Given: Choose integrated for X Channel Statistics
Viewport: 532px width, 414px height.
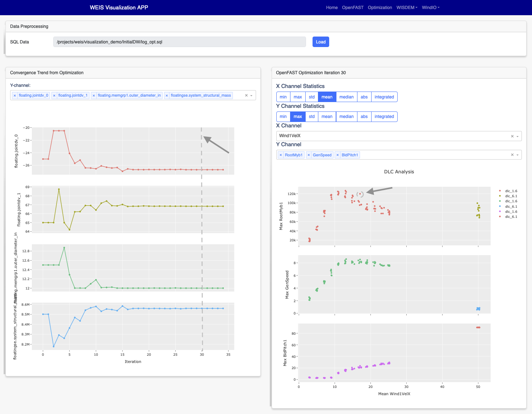Looking at the screenshot, I should tap(384, 97).
